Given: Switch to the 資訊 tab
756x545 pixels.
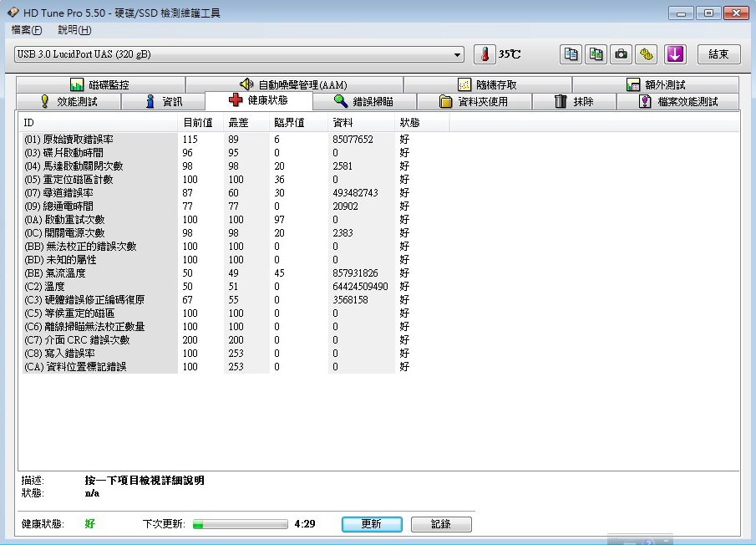Looking at the screenshot, I should point(164,101).
